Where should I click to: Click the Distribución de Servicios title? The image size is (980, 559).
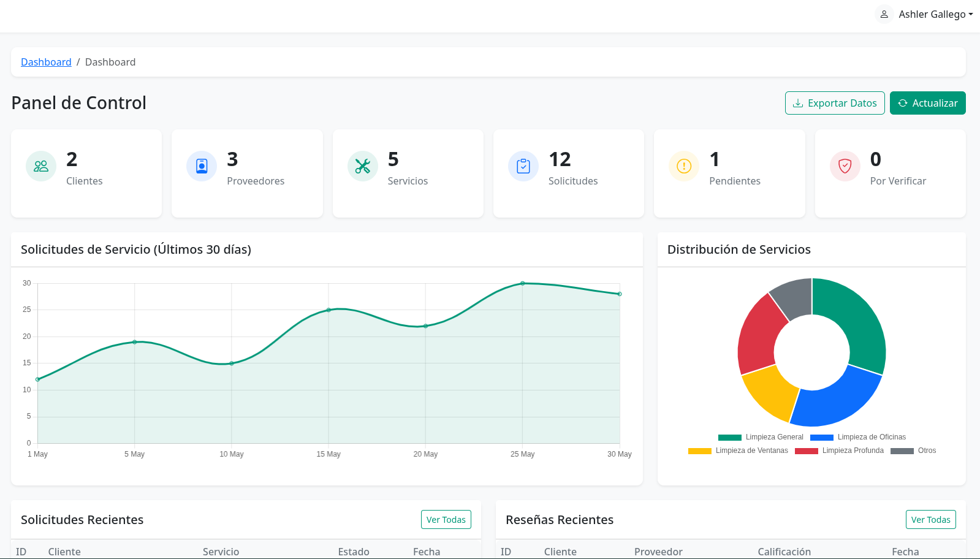coord(739,249)
